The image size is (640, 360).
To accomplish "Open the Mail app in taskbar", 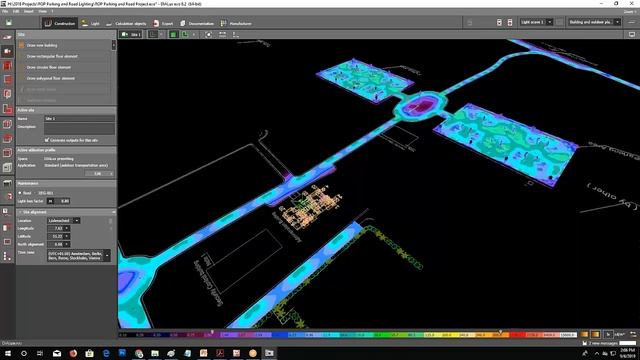I will (x=57, y=353).
